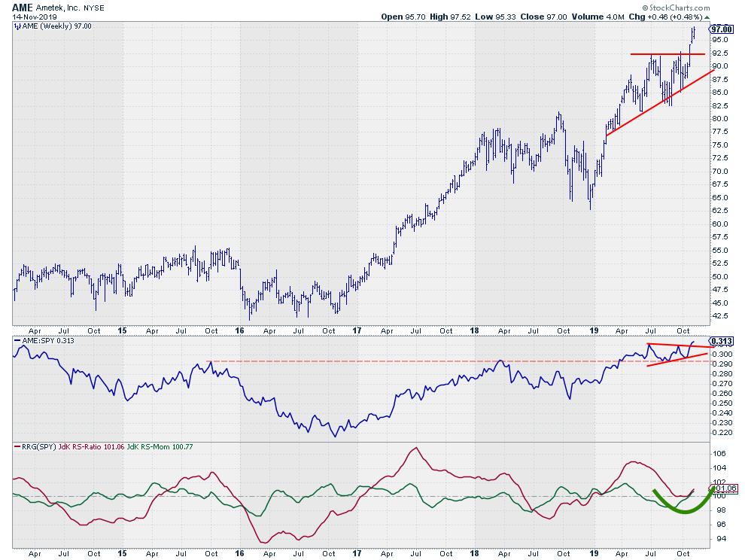
Task: Select the 'Ametek, Inc.' company name
Action: pyautogui.click(x=57, y=8)
